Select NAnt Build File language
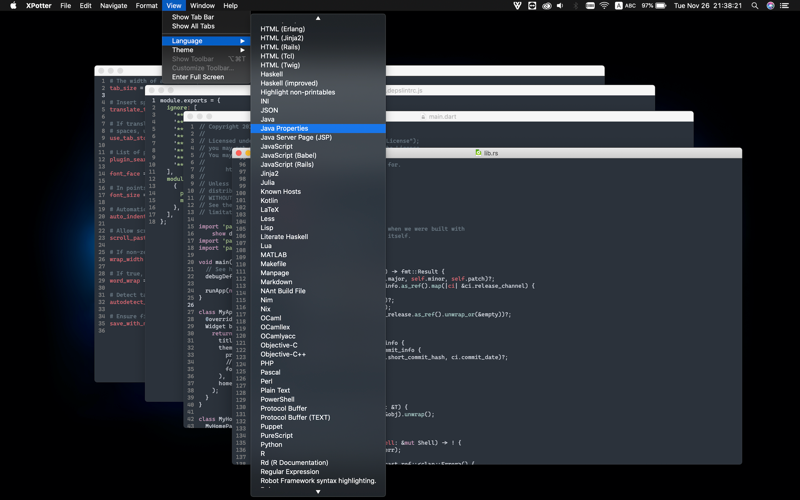The width and height of the screenshot is (800, 500). pos(318,291)
